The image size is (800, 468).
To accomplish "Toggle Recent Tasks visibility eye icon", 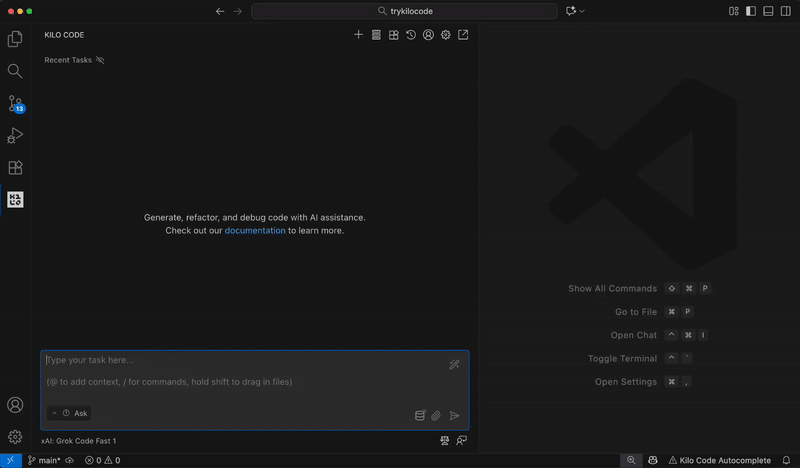I will coord(100,60).
